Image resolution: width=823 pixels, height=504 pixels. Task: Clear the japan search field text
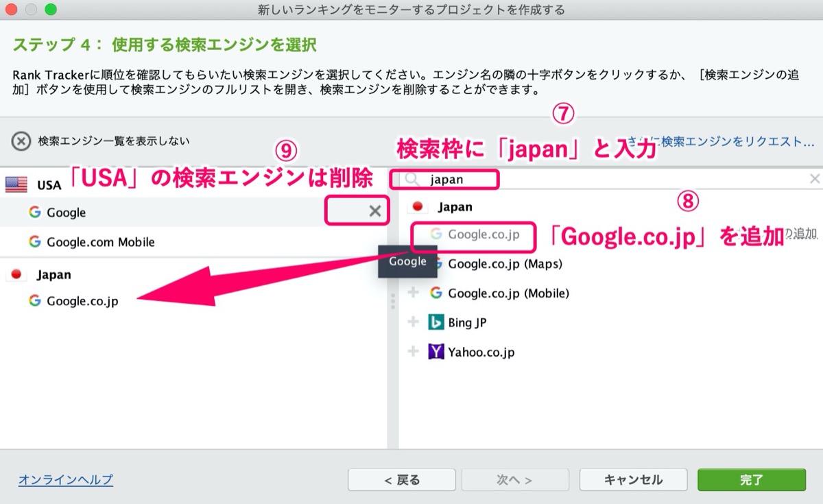(815, 179)
